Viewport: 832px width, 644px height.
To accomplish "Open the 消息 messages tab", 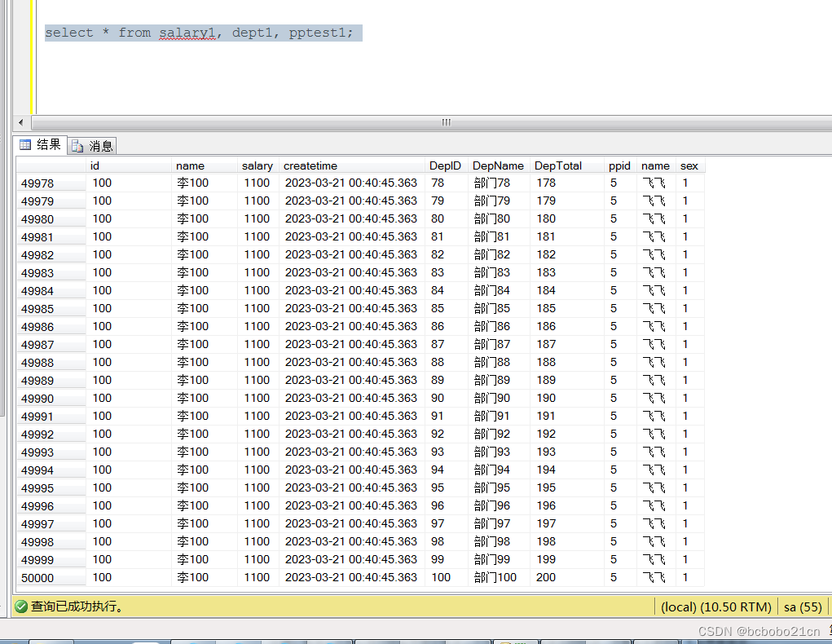I will 92,145.
